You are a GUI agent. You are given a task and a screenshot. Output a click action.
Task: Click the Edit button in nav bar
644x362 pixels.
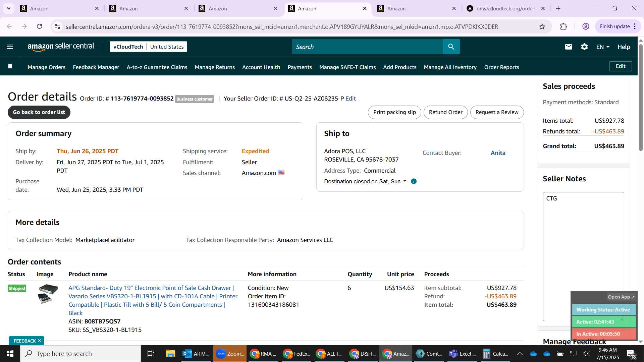coord(620,66)
